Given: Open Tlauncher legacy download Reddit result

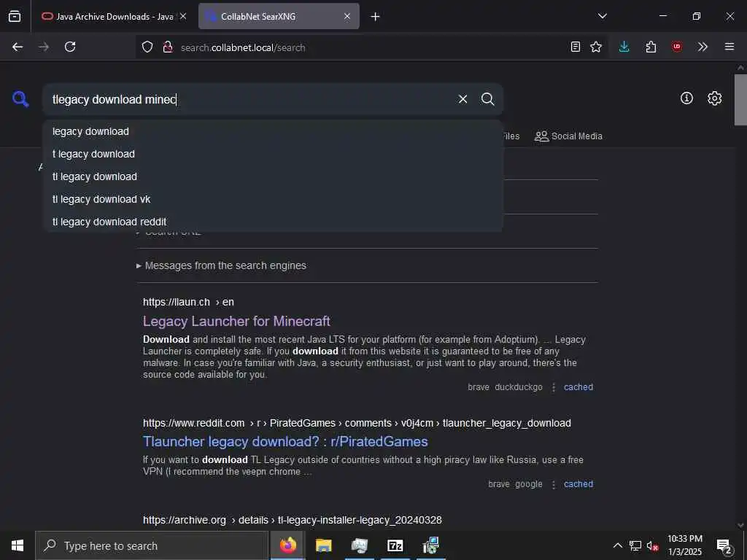Looking at the screenshot, I should (285, 441).
